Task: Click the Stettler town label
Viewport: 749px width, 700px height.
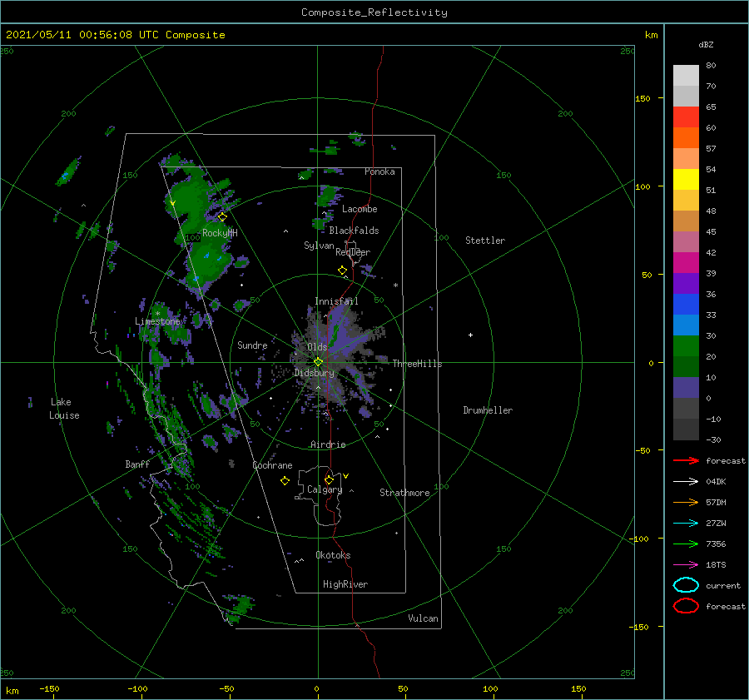Action: [x=485, y=241]
